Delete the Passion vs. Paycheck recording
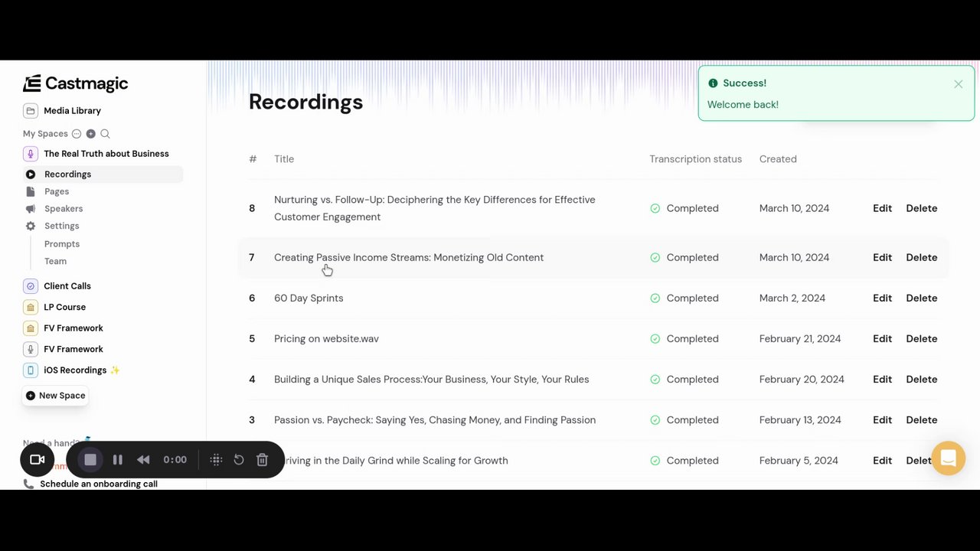Screen dimensions: 980x551 (x=921, y=419)
